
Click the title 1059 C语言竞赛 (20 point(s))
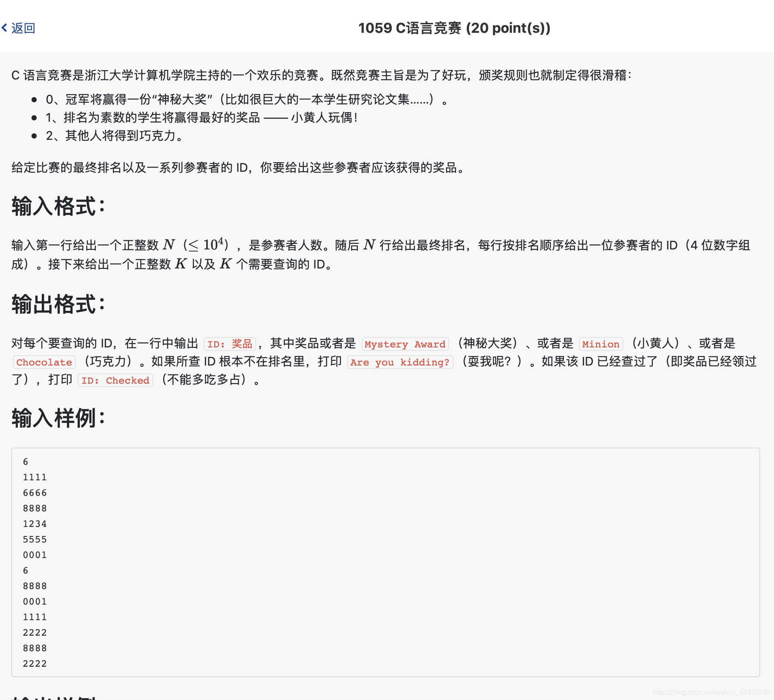(454, 28)
